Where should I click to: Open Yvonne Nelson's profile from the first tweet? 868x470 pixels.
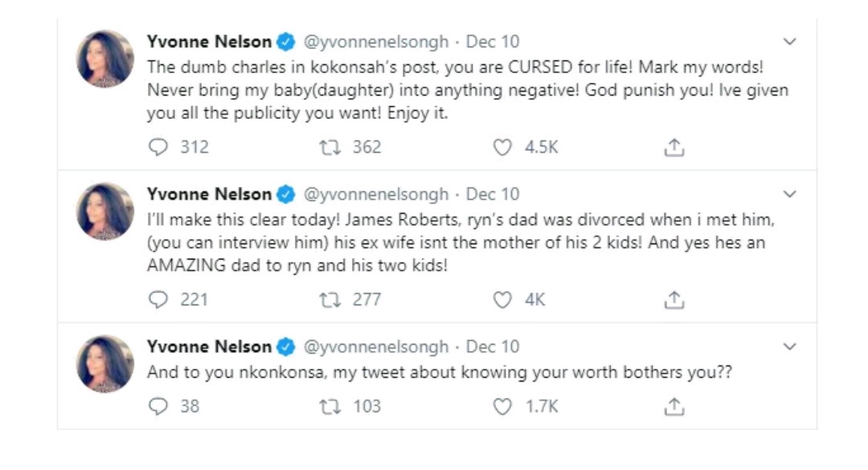tap(209, 42)
